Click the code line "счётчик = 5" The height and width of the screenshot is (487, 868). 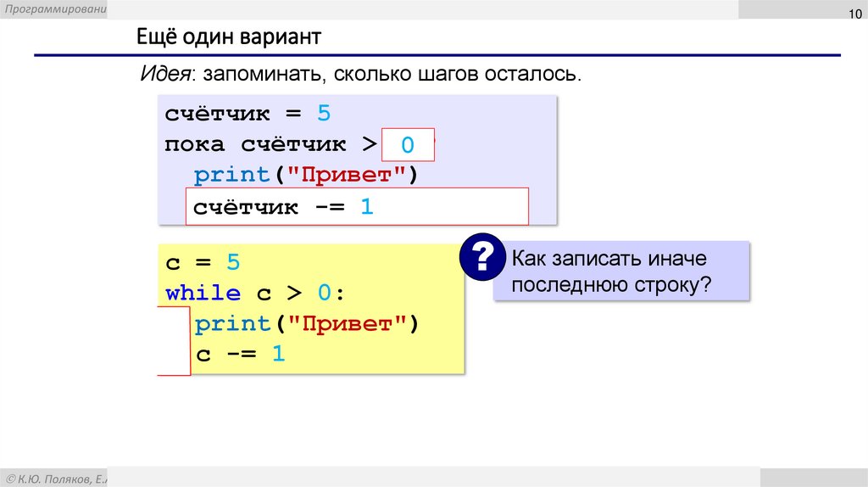click(248, 114)
